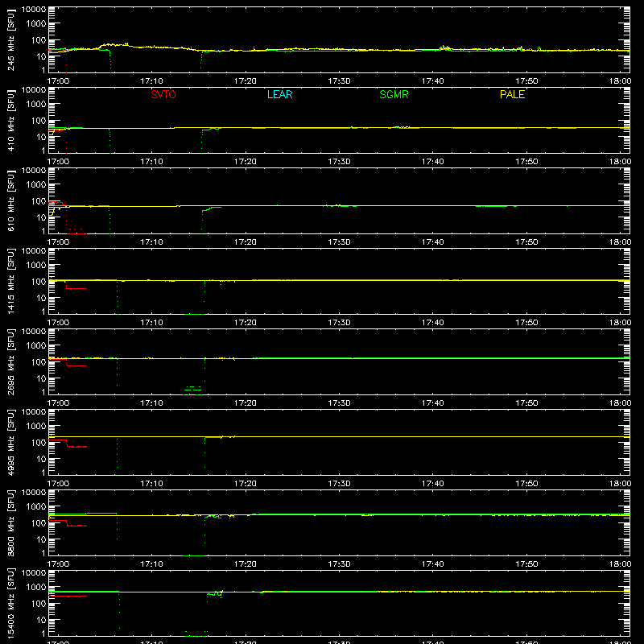Click green dashed segment in the 2695 MHz panel
Viewport: 644px width, 644px height.
[x=192, y=389]
